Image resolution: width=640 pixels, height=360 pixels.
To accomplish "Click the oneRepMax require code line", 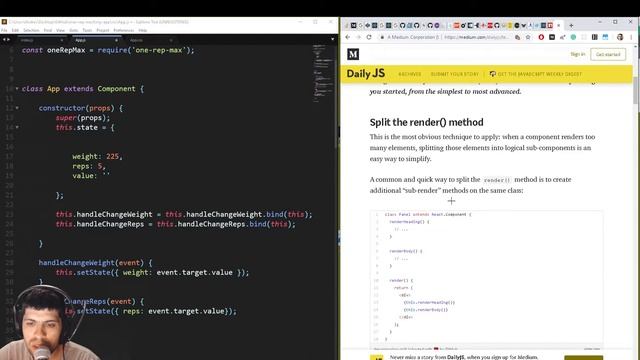I will [108, 50].
